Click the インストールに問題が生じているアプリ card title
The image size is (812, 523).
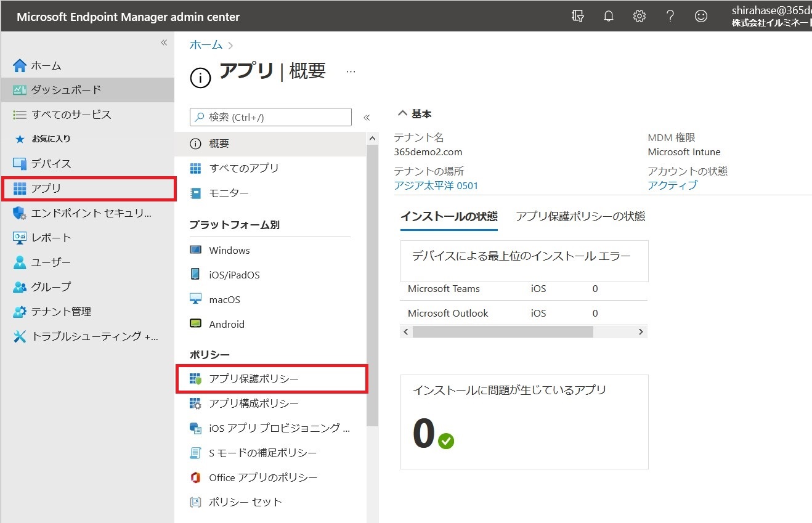[509, 390]
